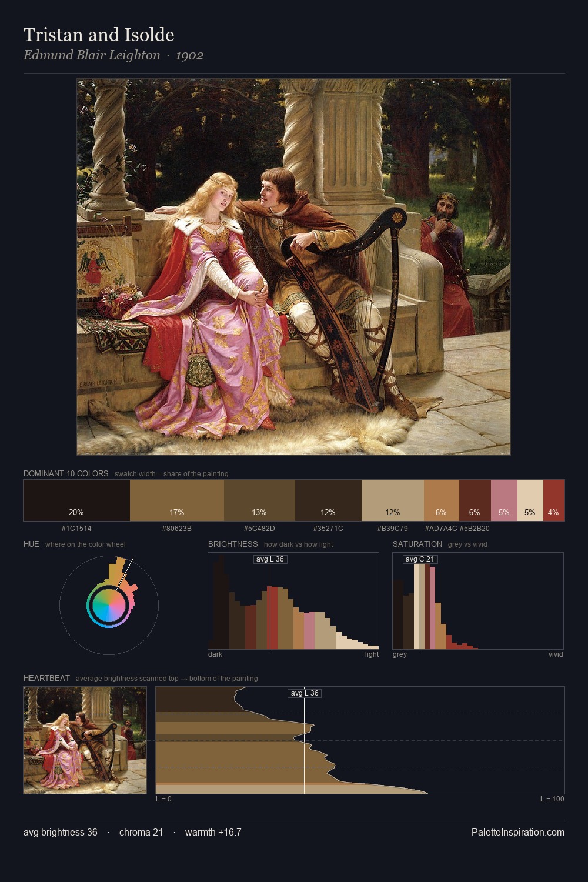
Task: Click the heartbeat brightness profile chart
Action: click(x=360, y=740)
